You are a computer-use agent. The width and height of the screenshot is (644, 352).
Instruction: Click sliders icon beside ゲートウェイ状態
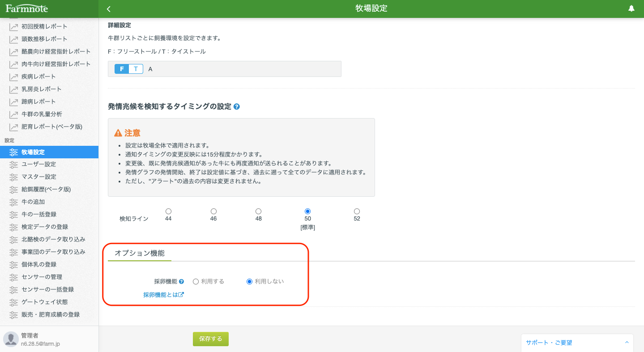(x=13, y=302)
